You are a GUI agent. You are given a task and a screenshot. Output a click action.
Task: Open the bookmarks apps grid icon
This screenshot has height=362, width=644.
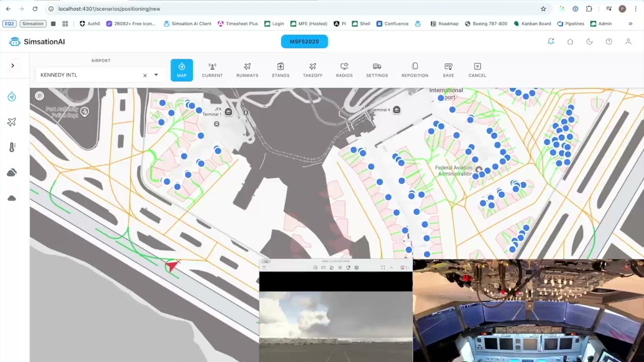click(65, 24)
